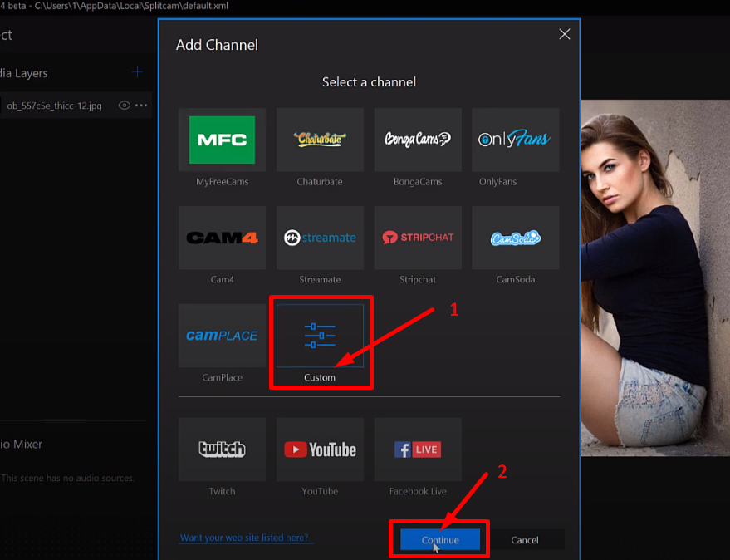The height and width of the screenshot is (560, 730).
Task: Click the 'Twitch' caption text
Action: 222,491
